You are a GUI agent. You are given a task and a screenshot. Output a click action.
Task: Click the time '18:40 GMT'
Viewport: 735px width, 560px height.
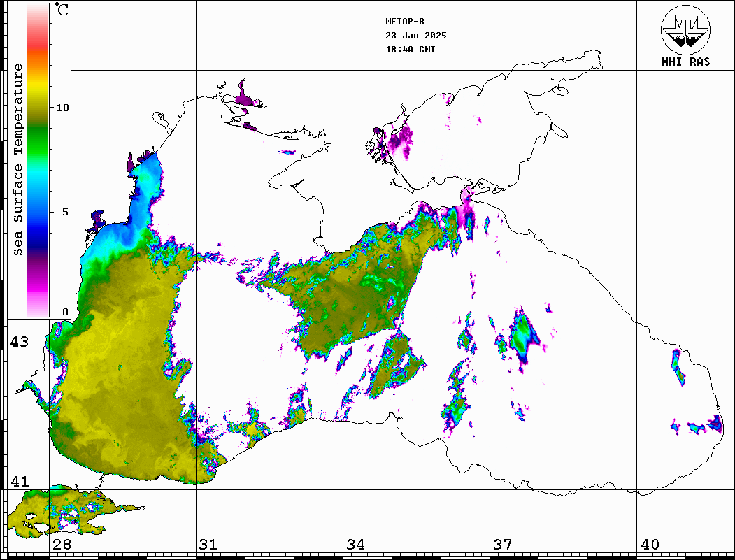click(x=410, y=50)
